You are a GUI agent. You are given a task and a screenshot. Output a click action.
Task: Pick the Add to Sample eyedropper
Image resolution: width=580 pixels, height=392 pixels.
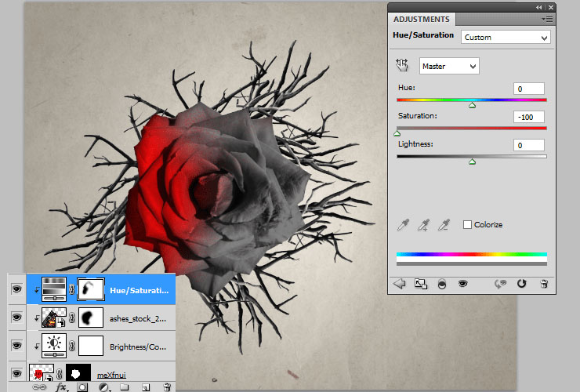pos(425,225)
